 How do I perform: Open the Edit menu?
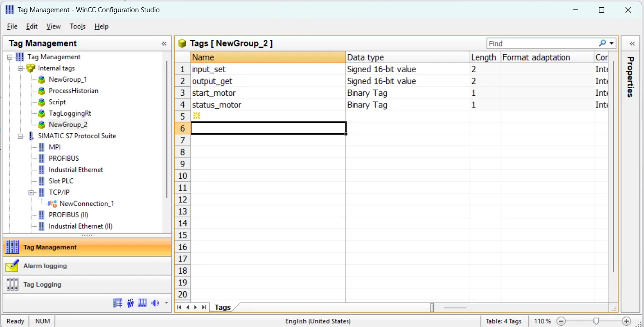[x=32, y=26]
